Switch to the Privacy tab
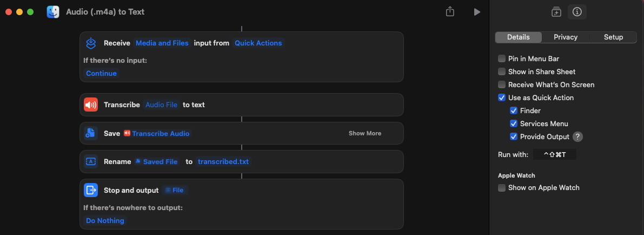Viewport: 644px width, 235px height. point(566,37)
